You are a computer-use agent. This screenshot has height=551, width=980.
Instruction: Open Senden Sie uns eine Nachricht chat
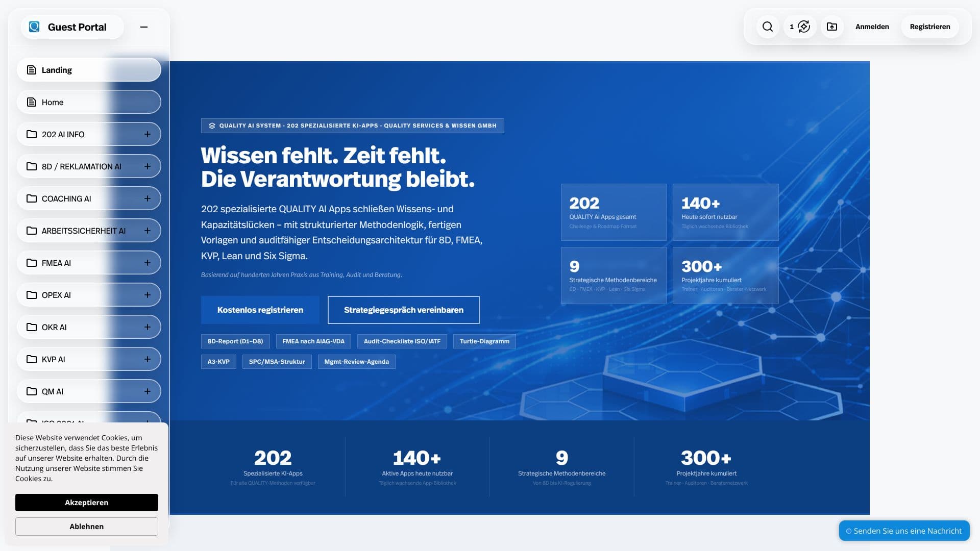[x=904, y=531]
